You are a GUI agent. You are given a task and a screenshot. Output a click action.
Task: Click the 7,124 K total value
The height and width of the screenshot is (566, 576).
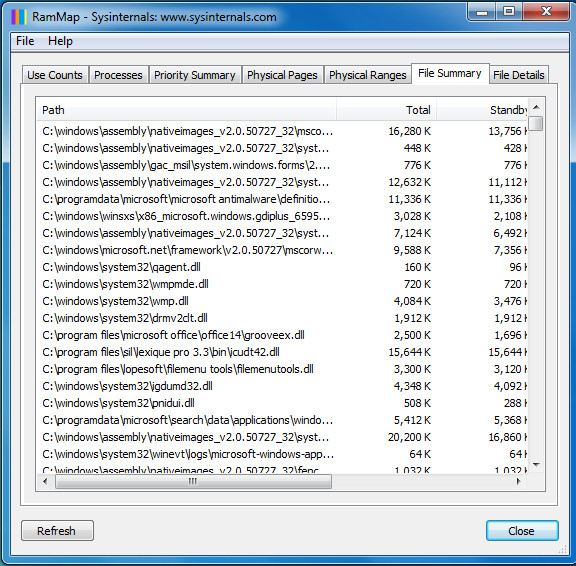(x=412, y=233)
